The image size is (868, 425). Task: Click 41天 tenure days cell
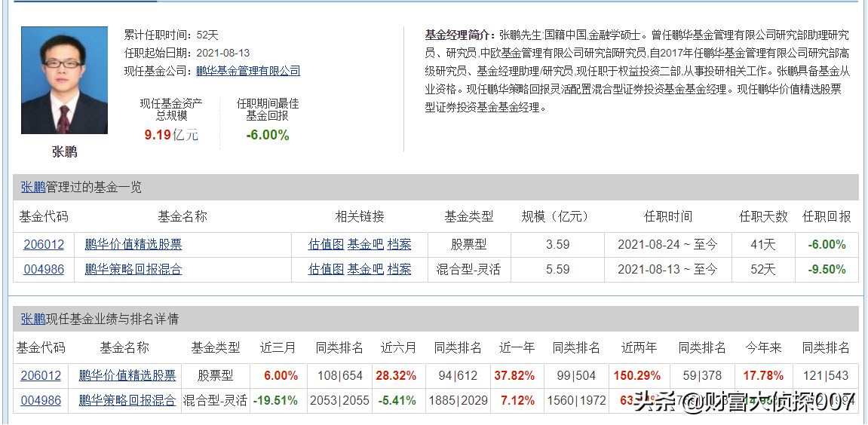pyautogui.click(x=763, y=245)
